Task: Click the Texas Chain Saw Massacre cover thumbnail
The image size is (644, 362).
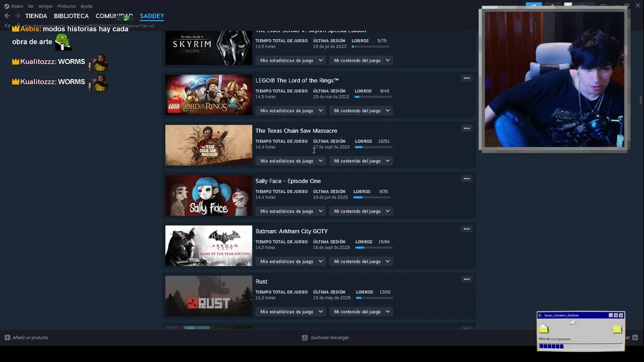Action: 209,145
